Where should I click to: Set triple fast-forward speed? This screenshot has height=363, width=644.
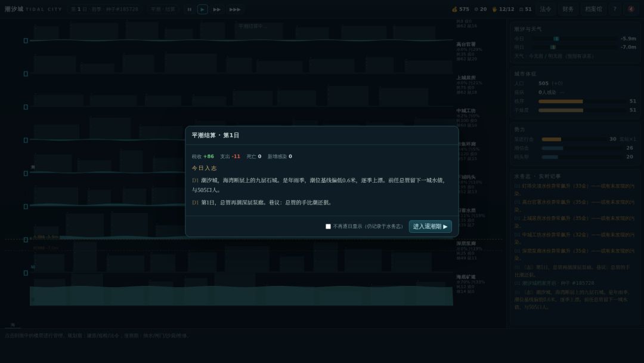234,9
